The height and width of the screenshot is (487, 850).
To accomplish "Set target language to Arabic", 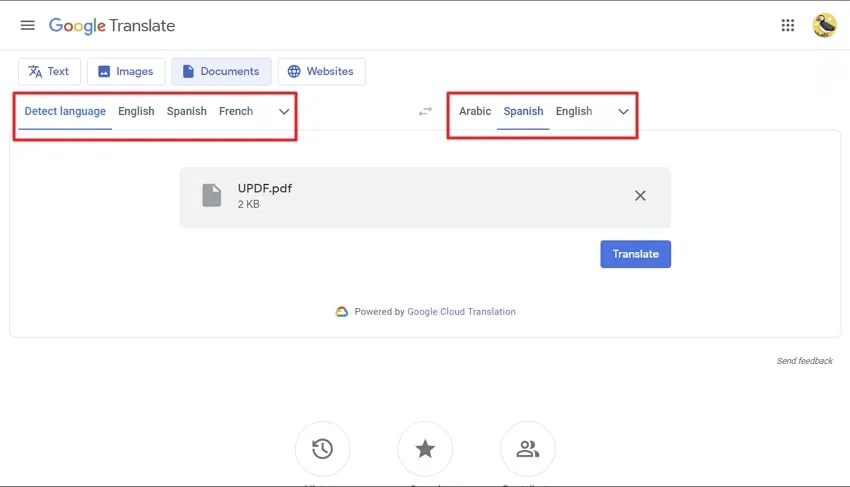I will click(x=475, y=111).
